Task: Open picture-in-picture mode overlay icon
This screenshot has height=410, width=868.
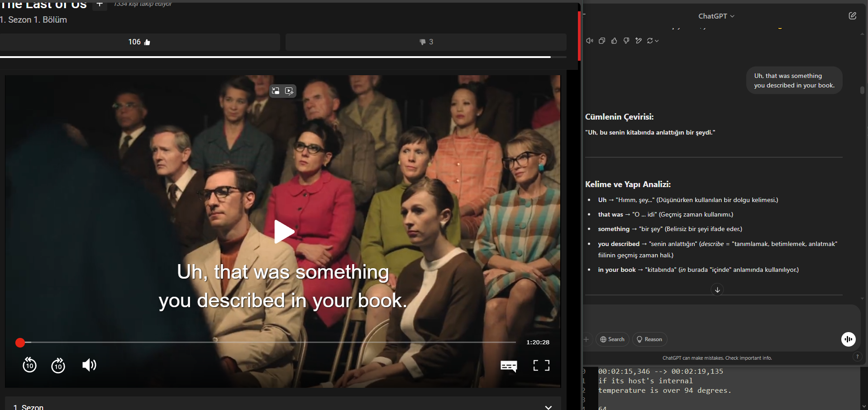Action: click(276, 91)
